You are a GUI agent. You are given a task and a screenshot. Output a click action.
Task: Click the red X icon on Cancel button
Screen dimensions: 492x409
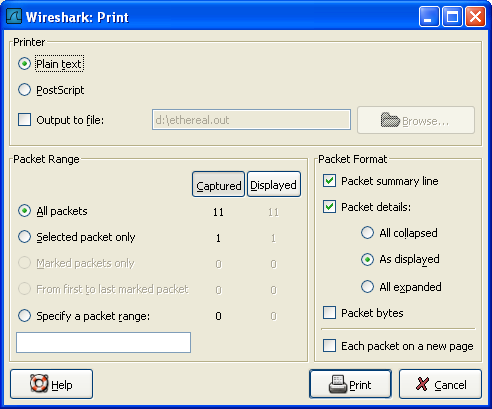422,384
